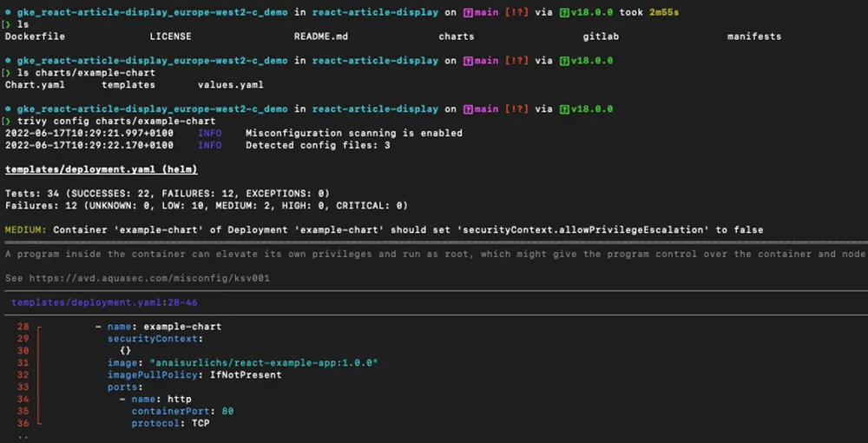Click the 'manifests' directory name
This screenshot has height=443, width=868.
pos(754,36)
